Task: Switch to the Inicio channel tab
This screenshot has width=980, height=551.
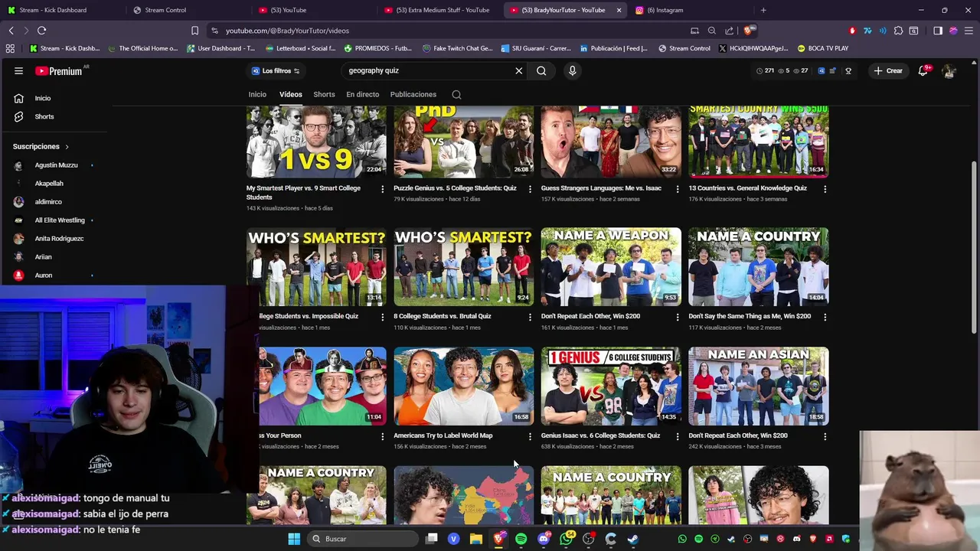Action: click(x=257, y=94)
